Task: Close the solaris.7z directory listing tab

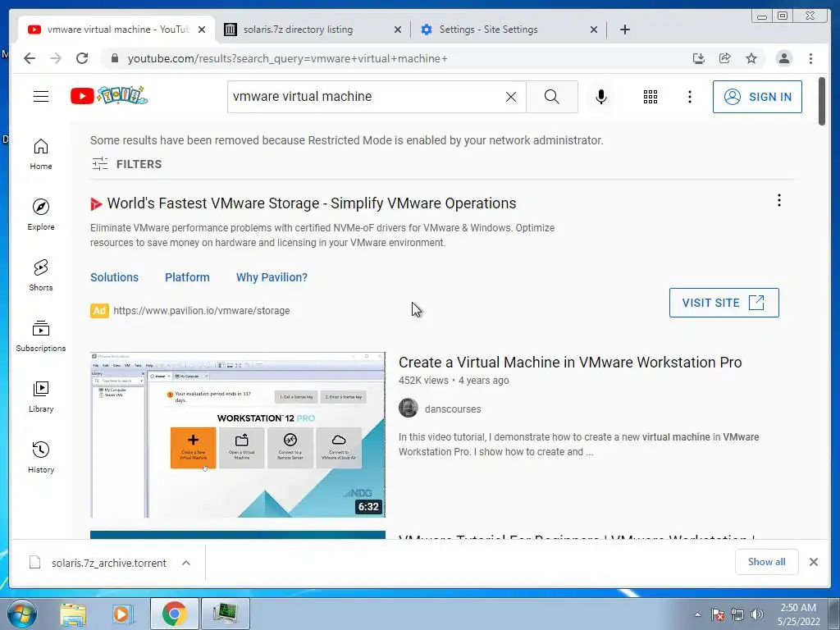Action: coord(398,30)
